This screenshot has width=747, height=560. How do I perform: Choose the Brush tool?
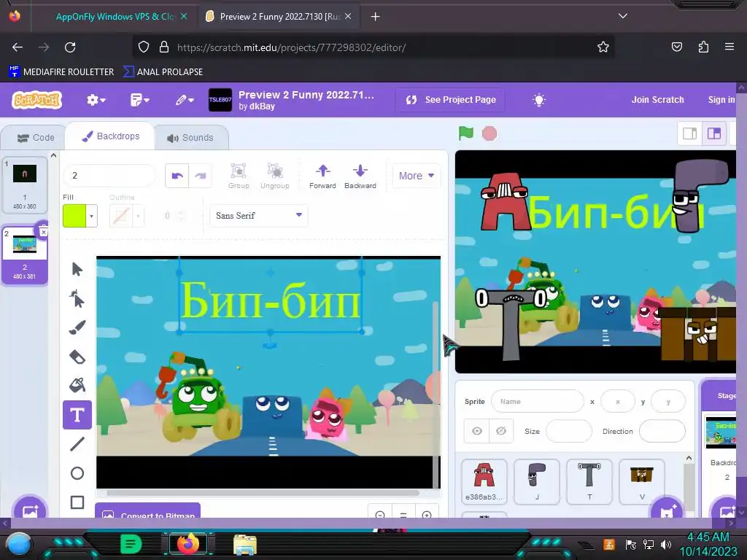[77, 327]
